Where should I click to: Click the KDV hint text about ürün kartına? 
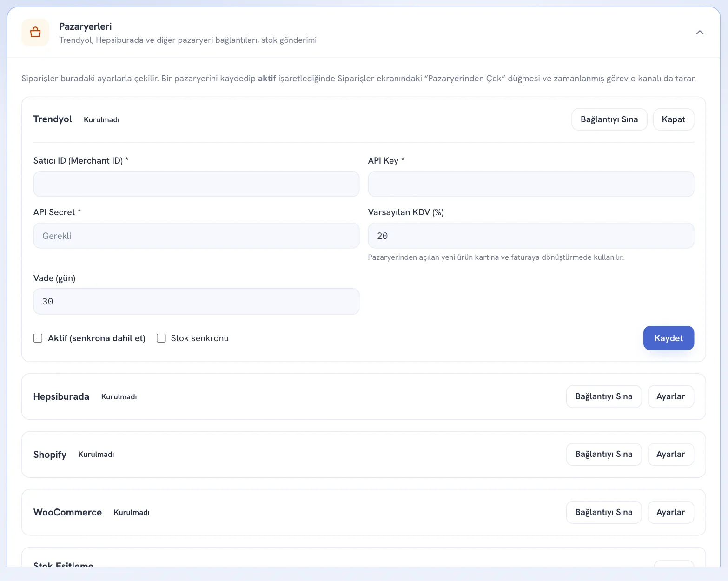[x=496, y=257]
